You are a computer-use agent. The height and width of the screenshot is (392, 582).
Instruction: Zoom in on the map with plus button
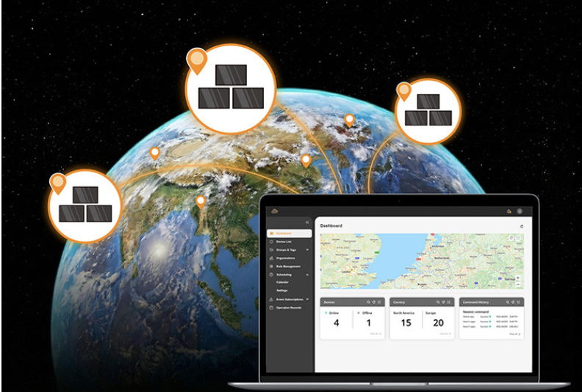(x=518, y=277)
